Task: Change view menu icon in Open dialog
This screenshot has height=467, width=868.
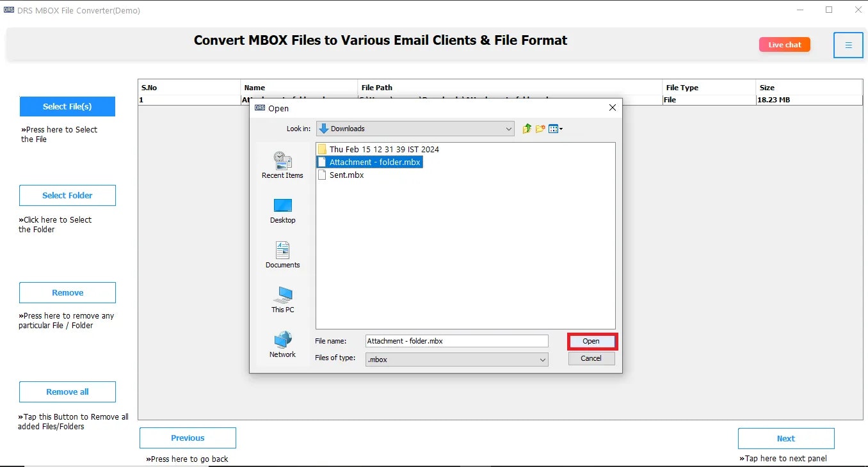Action: tap(555, 129)
